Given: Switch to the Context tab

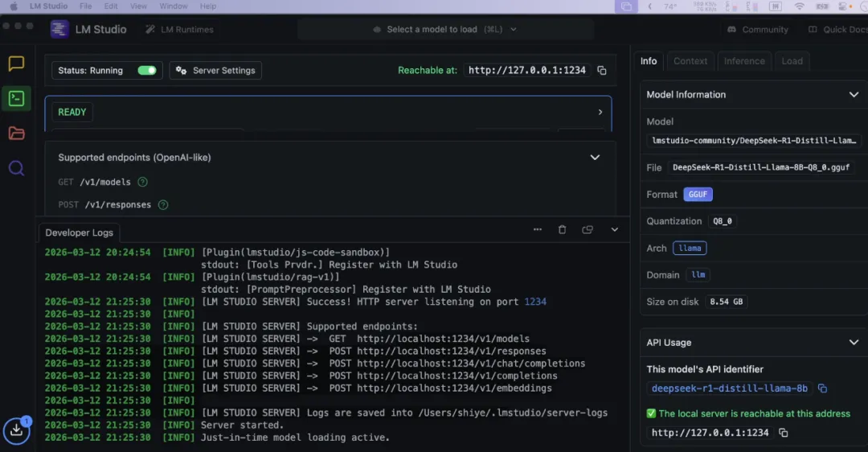Looking at the screenshot, I should coord(690,61).
